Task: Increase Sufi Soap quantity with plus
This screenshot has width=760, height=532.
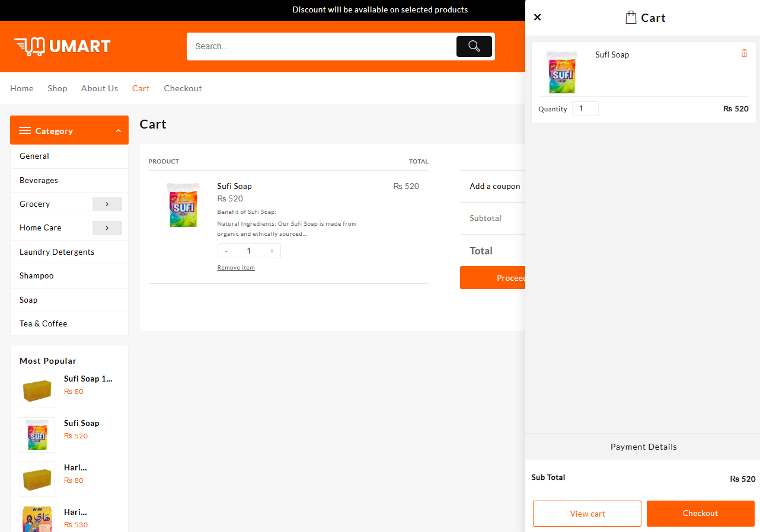Action: (272, 251)
